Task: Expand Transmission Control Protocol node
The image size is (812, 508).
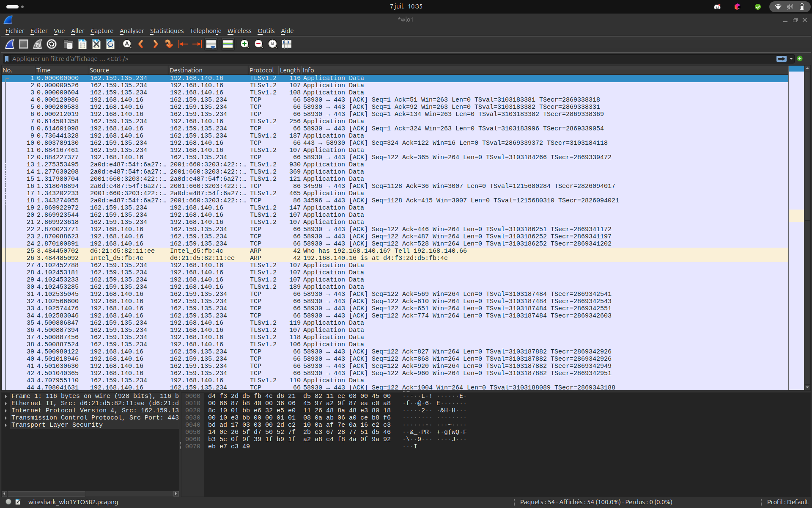Action: click(x=6, y=418)
